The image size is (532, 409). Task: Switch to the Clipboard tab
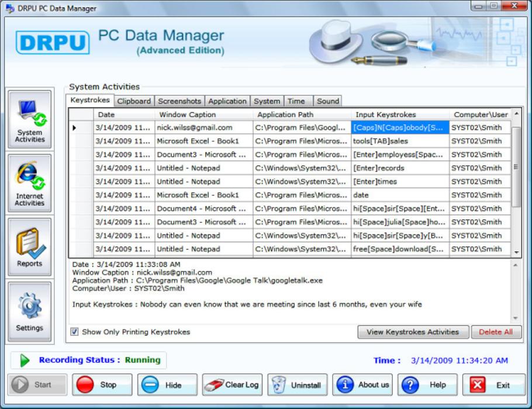coord(134,101)
